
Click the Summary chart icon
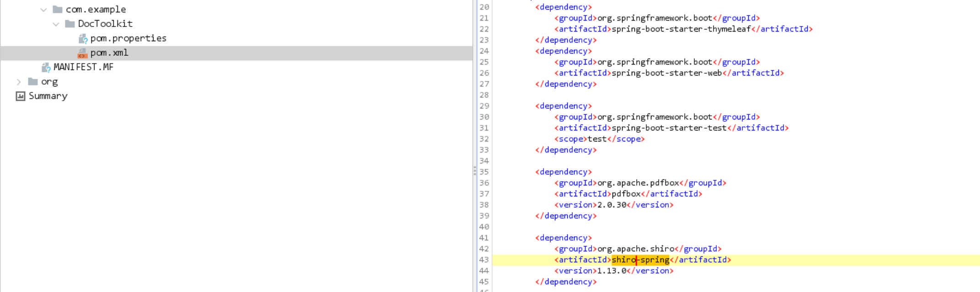click(20, 96)
